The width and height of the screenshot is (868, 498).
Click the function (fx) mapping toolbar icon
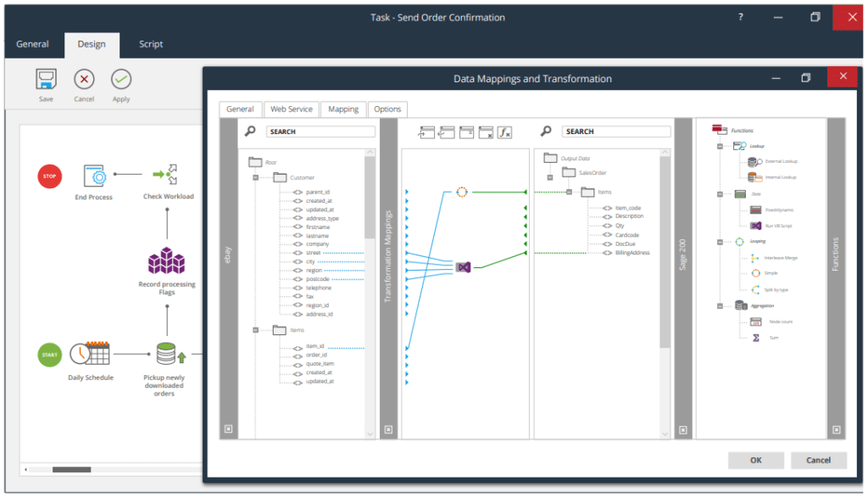[504, 131]
